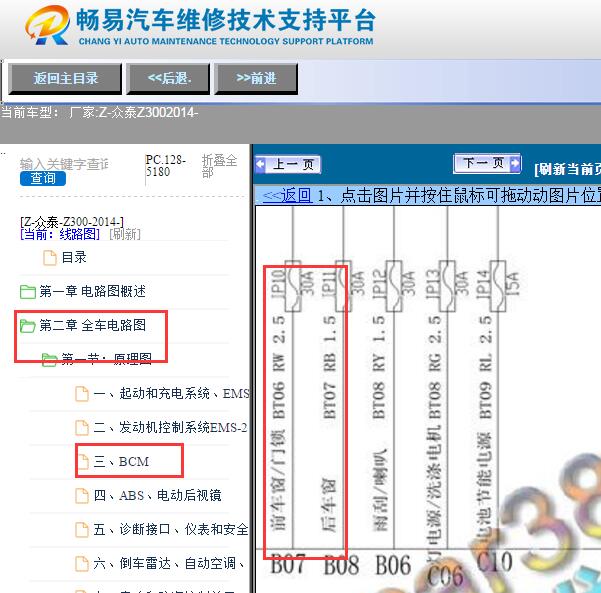The image size is (601, 593).
Task: Click the folder icon of 第一章 电路图概述
Action: tap(28, 292)
